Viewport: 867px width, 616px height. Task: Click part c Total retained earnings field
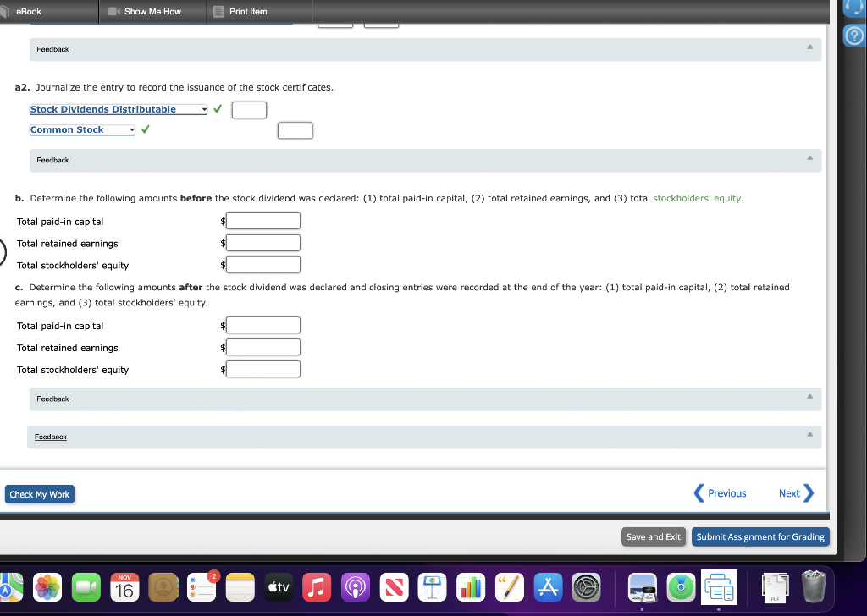pyautogui.click(x=263, y=348)
